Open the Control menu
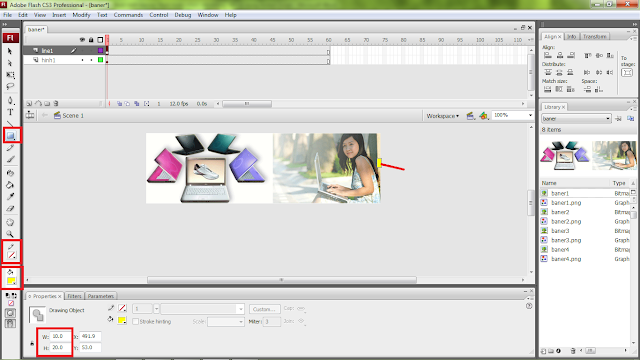640x360 pixels. pos(159,15)
